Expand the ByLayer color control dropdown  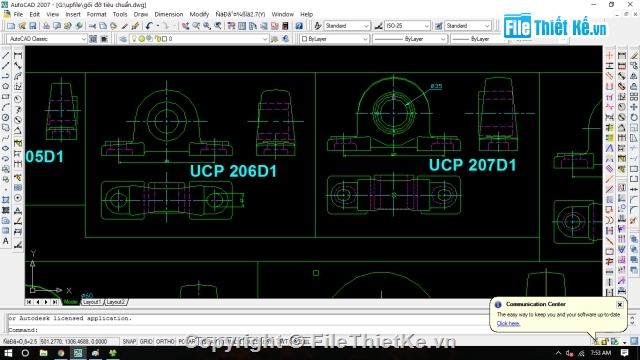pos(334,39)
